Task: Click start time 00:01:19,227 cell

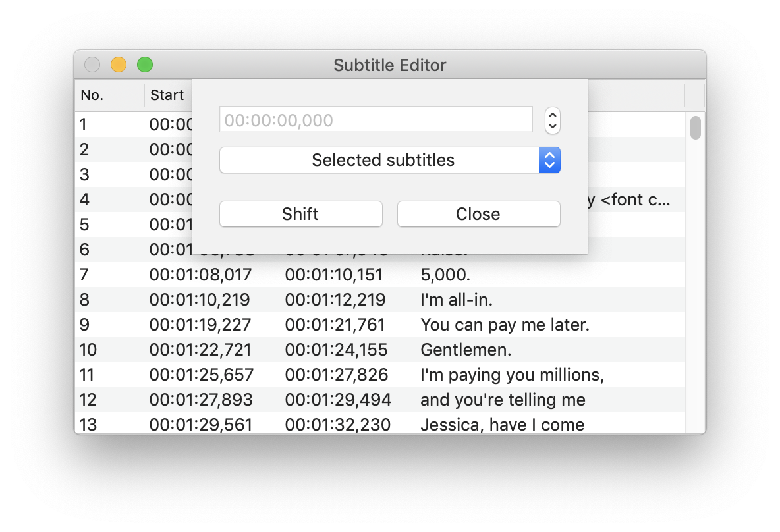Action: (200, 325)
